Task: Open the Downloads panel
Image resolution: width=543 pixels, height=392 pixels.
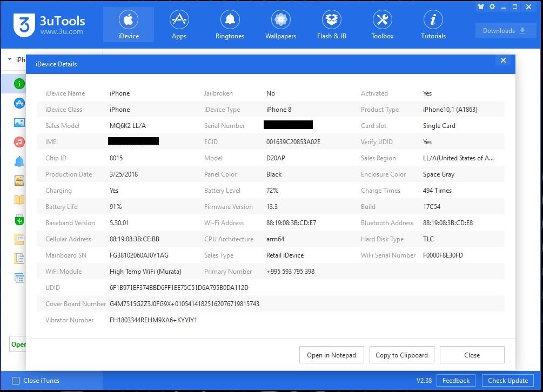Action: click(505, 31)
